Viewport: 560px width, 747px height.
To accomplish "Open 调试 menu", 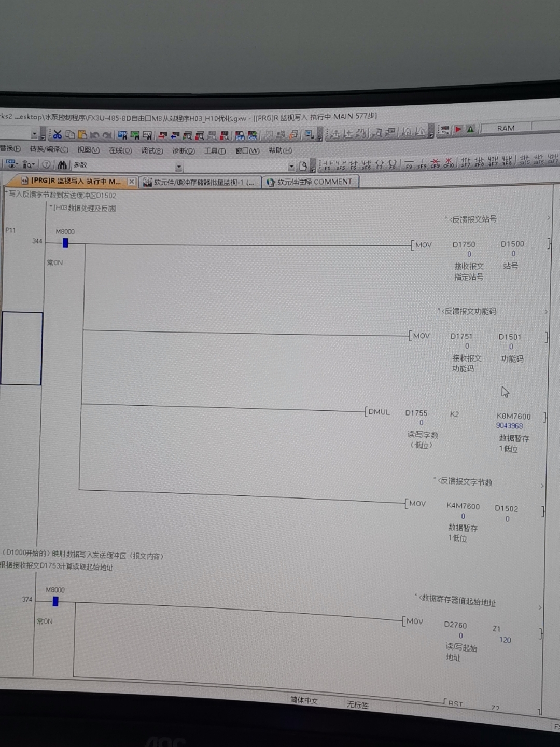I will [x=152, y=150].
